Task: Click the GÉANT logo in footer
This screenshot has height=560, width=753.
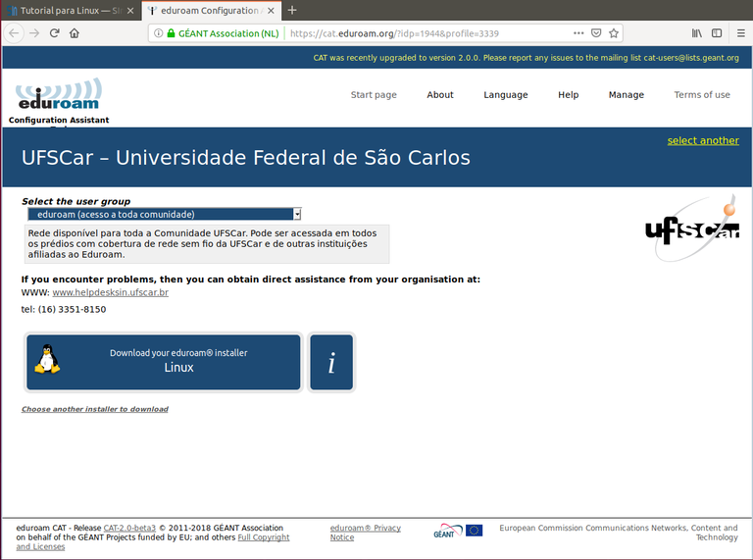Action: [447, 531]
